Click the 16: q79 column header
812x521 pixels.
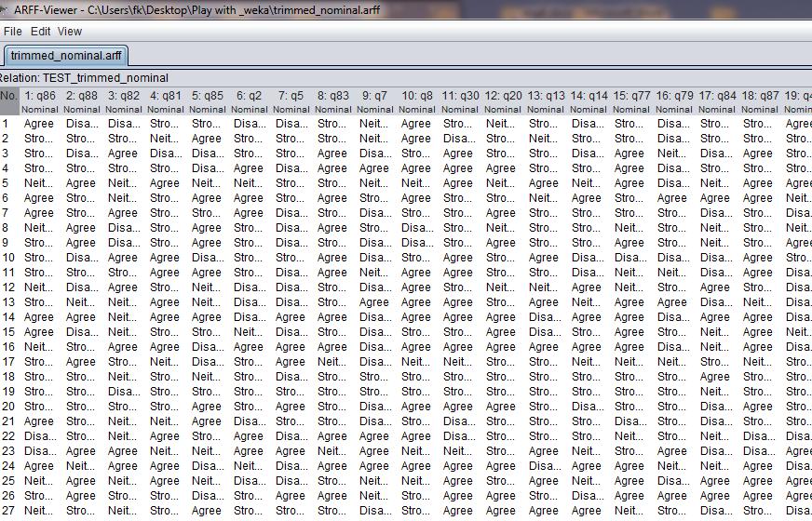click(x=675, y=101)
